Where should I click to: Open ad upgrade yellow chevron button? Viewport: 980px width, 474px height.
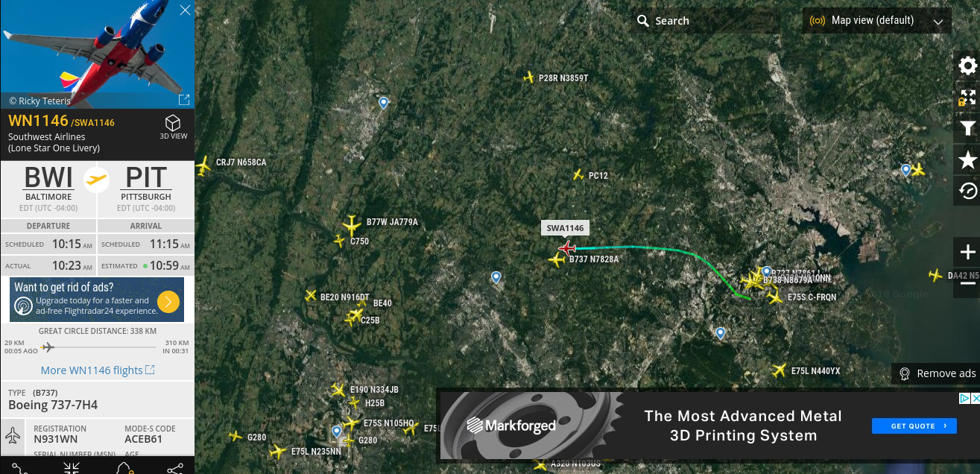(x=168, y=301)
